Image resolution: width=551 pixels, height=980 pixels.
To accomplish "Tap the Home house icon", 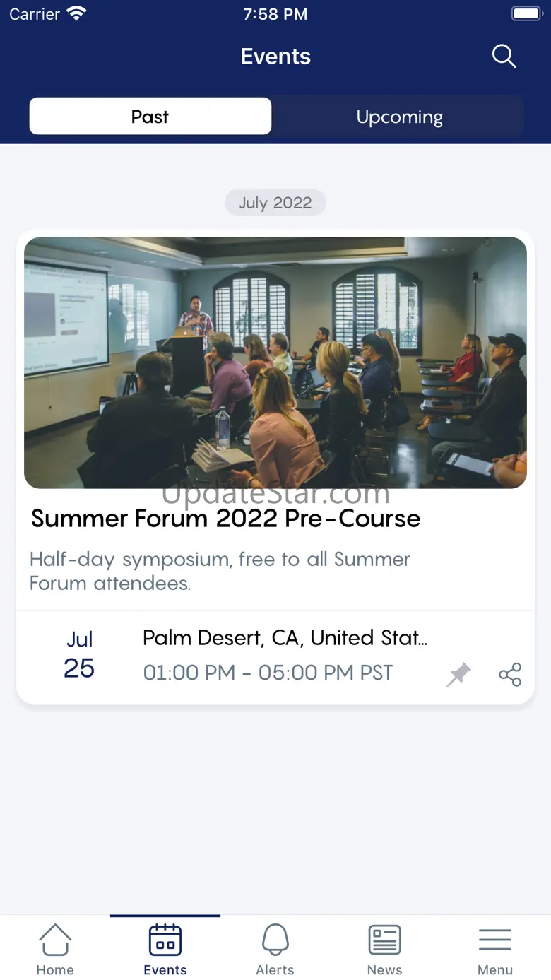I will click(55, 940).
